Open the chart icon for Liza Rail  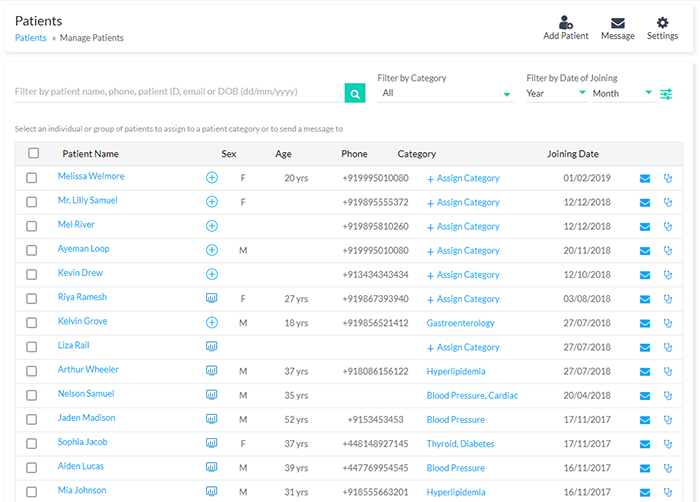[212, 346]
